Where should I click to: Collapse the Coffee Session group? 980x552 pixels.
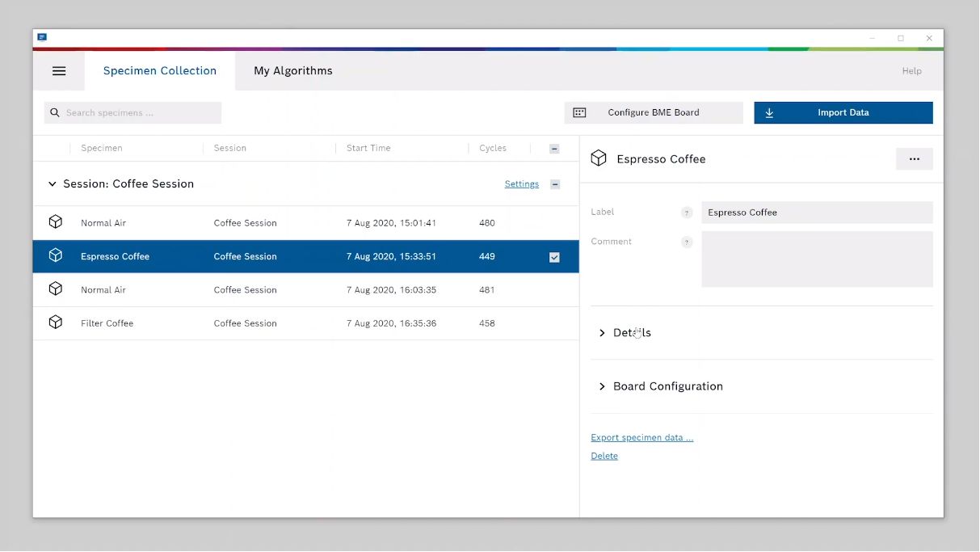[53, 184]
